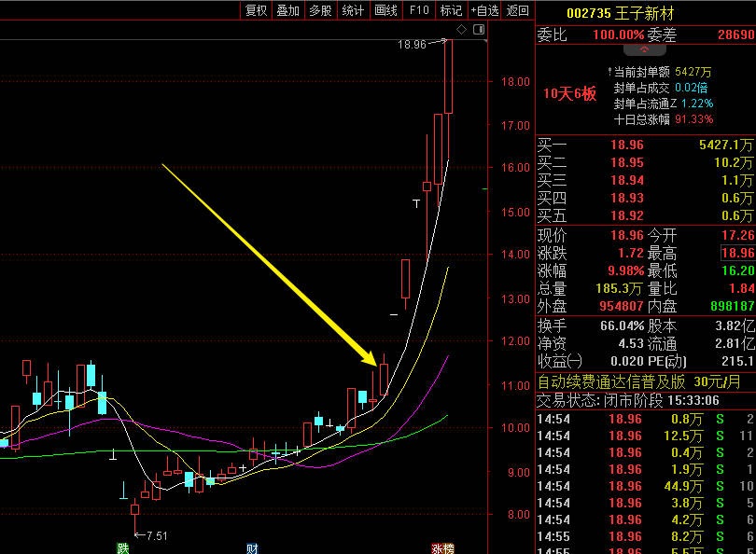Activate the 画线 drawing line tool
The height and width of the screenshot is (554, 756).
pos(385,10)
